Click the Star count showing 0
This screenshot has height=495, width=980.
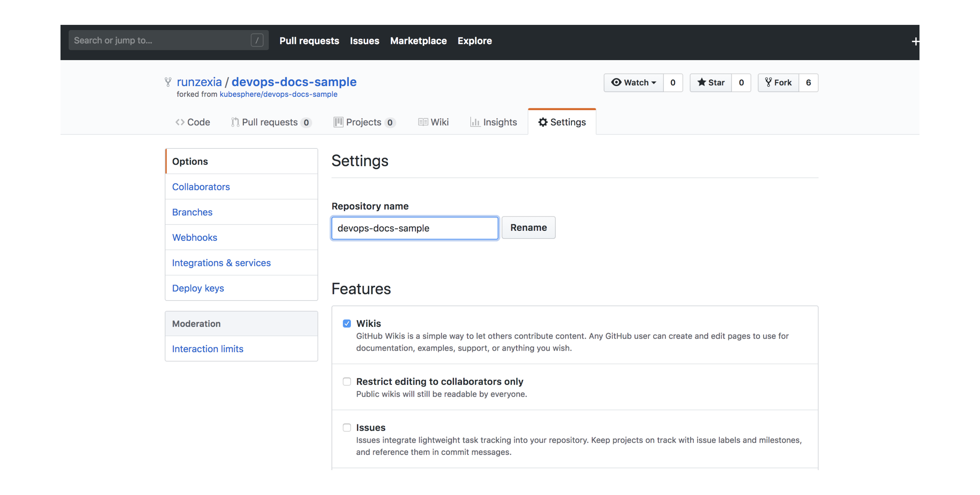[741, 82]
